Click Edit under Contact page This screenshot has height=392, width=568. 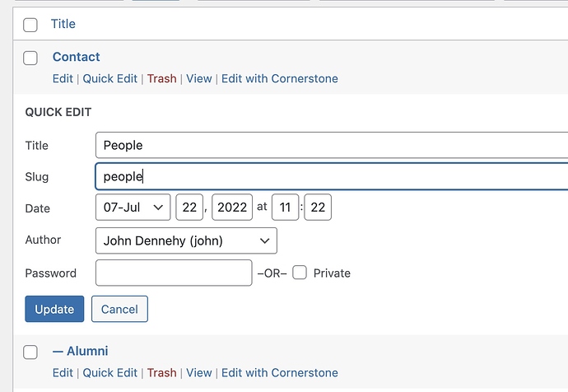(x=63, y=78)
